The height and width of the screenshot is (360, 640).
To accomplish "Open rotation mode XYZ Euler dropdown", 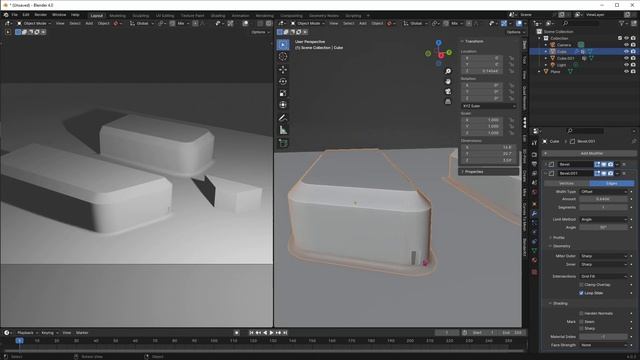I will [x=489, y=106].
